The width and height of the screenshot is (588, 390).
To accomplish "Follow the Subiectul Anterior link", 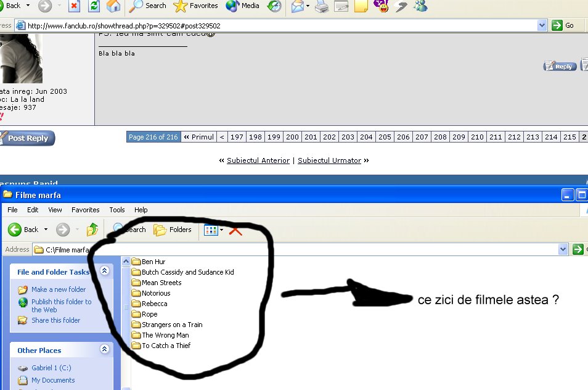I will pos(258,160).
